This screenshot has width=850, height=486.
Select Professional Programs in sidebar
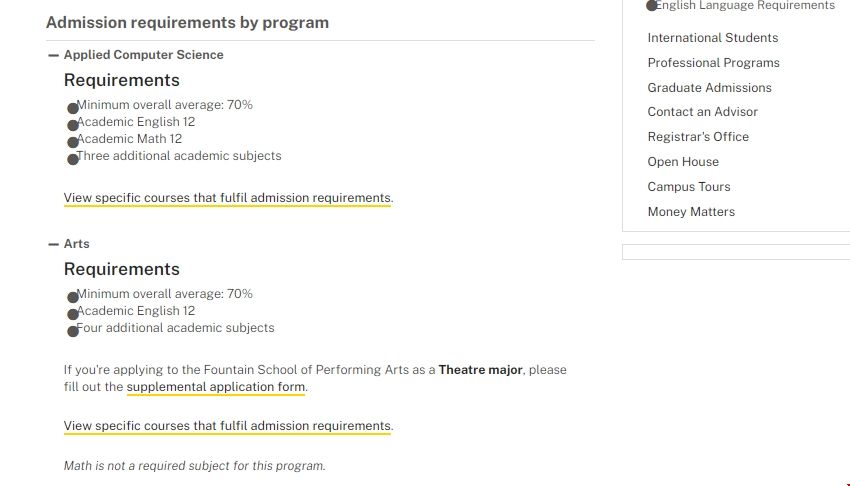pos(713,63)
